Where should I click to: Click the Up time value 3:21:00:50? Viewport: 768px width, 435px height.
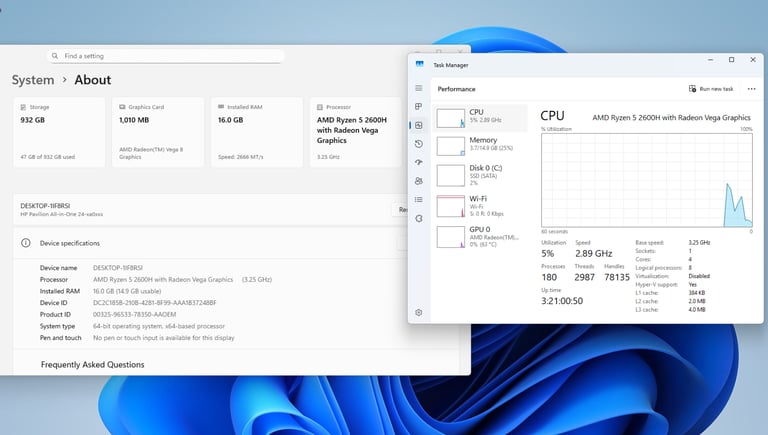click(x=562, y=301)
